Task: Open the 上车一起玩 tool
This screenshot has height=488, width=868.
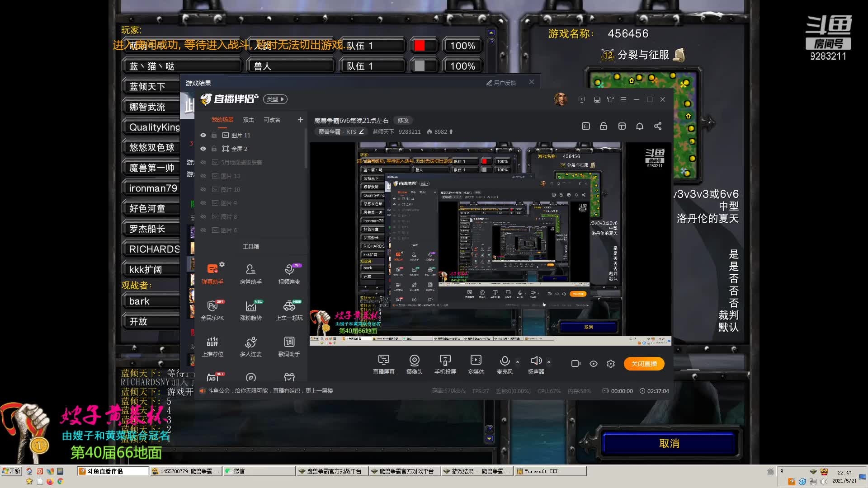Action: pyautogui.click(x=289, y=310)
